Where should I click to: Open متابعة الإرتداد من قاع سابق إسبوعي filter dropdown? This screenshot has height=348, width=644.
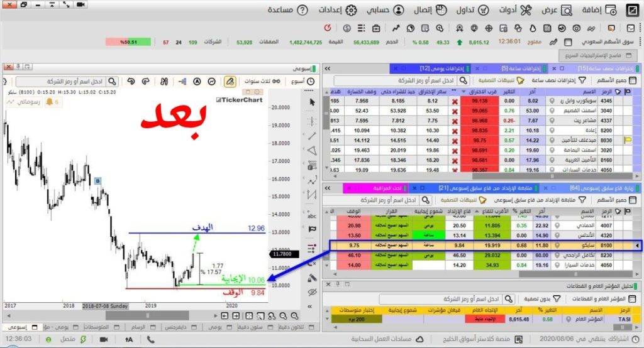540,200
